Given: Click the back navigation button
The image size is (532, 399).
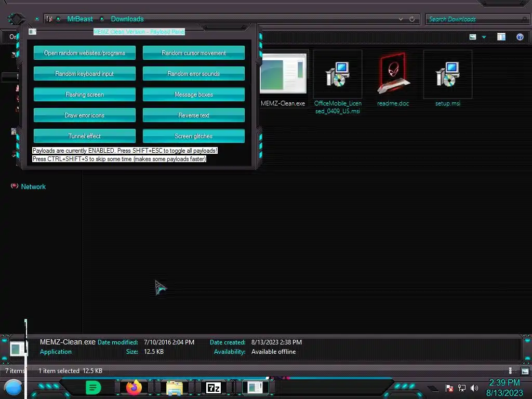Looking at the screenshot, I should (x=16, y=19).
